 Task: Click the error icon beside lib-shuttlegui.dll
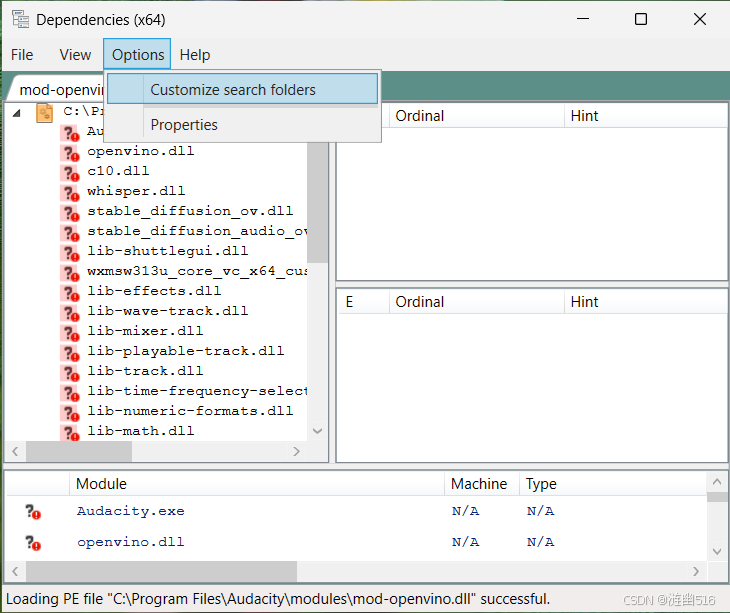(x=70, y=253)
